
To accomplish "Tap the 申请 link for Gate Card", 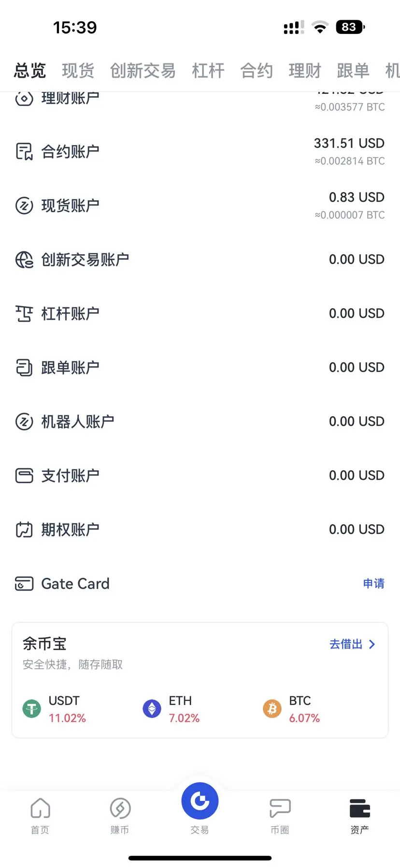I will point(373,584).
